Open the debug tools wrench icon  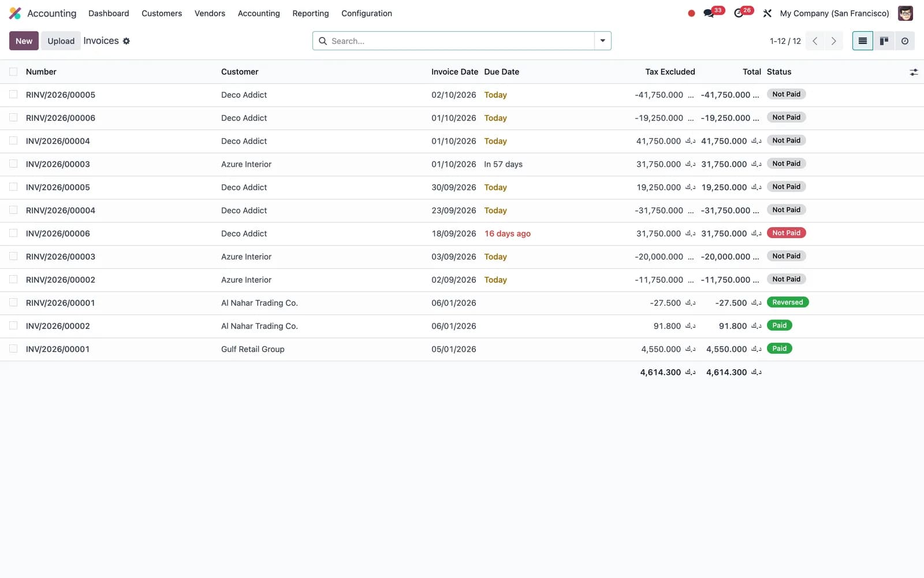point(767,13)
